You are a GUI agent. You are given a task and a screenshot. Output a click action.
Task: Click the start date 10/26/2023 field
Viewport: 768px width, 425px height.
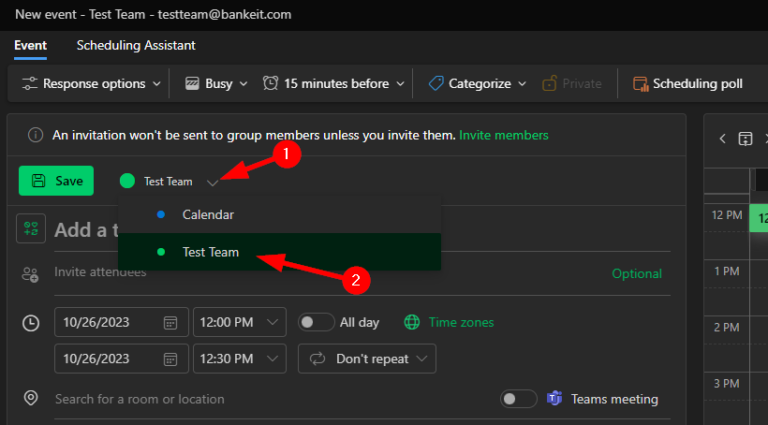pyautogui.click(x=121, y=322)
